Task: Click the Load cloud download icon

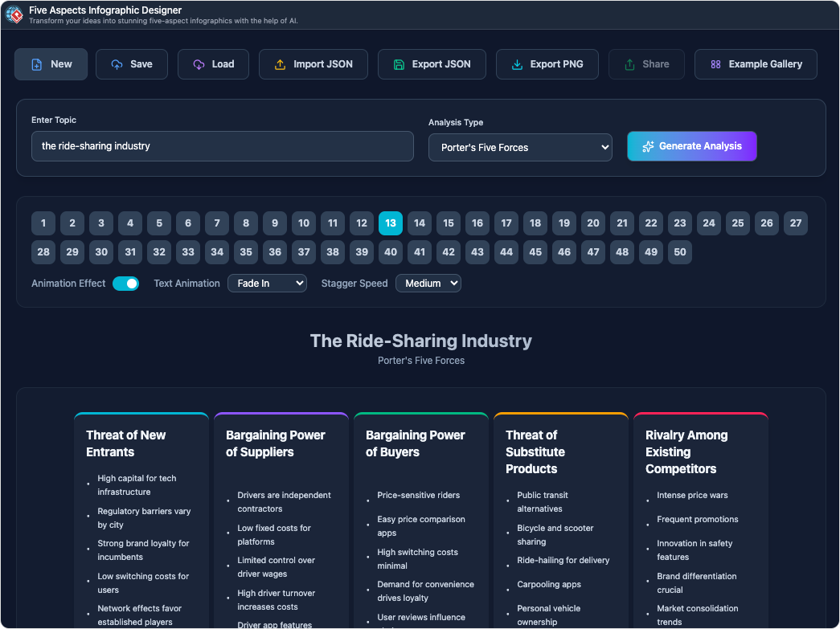Action: 199,64
